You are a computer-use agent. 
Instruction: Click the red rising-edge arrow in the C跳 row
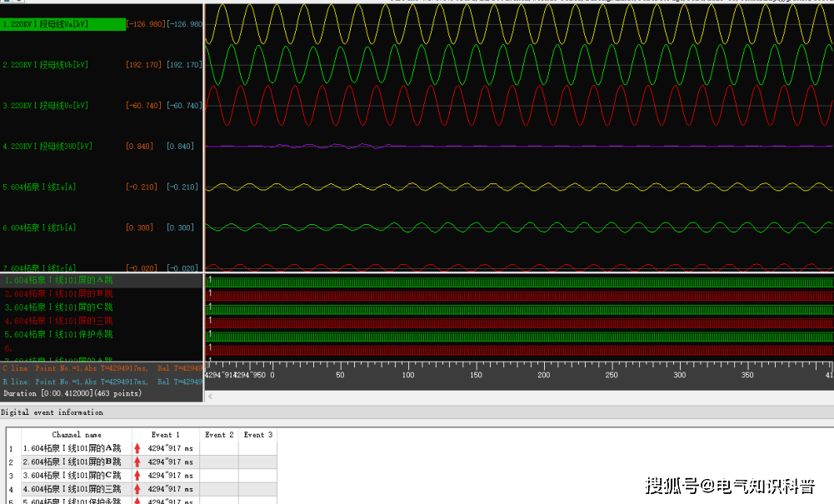point(137,476)
